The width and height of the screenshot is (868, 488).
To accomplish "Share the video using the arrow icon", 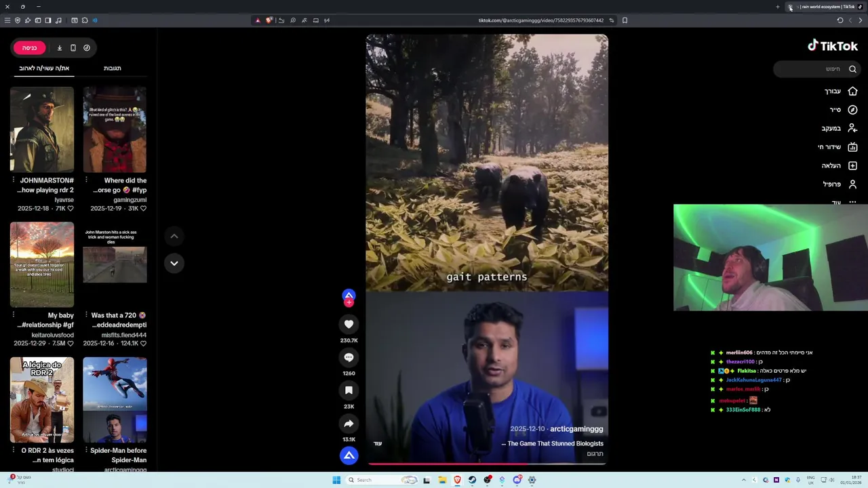I will point(349,424).
